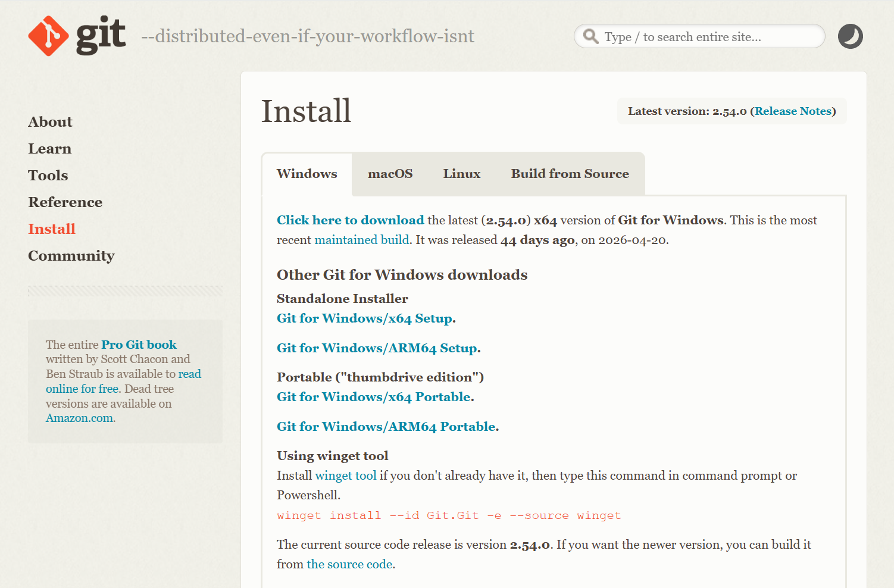Click the 'Click here to download' link

coord(351,220)
